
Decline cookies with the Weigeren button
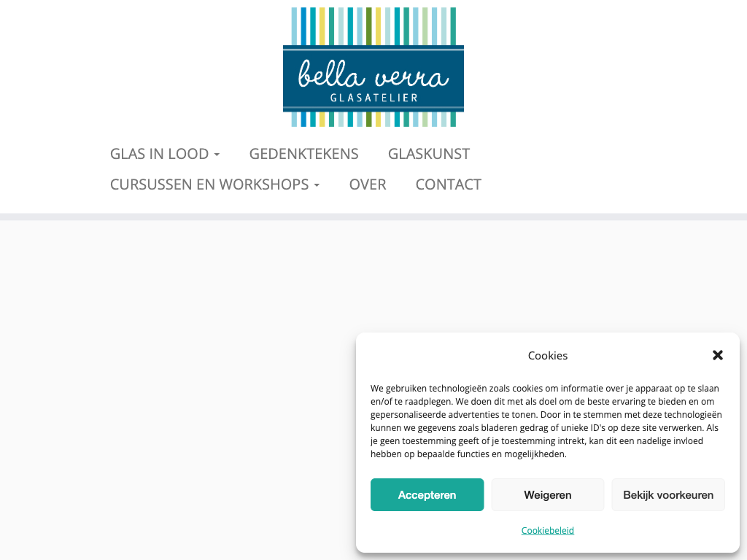pyautogui.click(x=547, y=495)
